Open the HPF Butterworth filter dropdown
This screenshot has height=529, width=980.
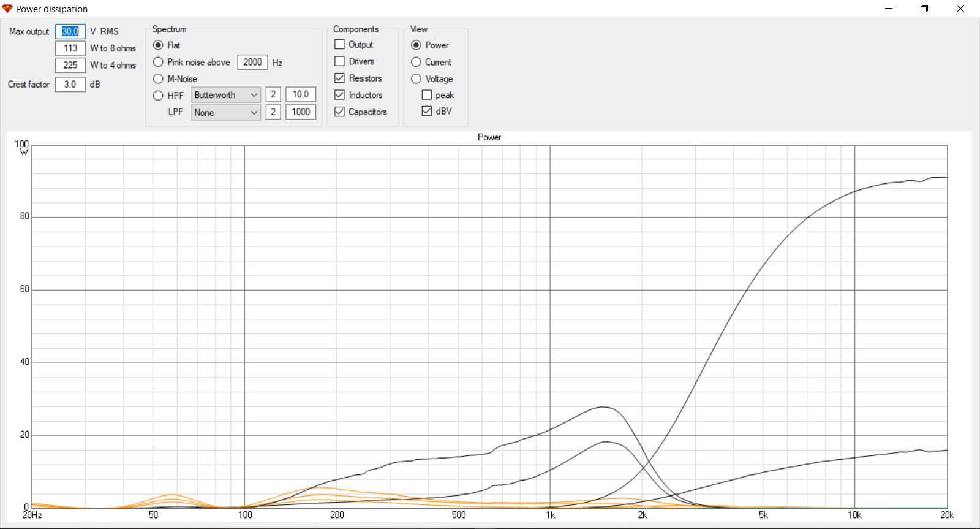point(226,95)
